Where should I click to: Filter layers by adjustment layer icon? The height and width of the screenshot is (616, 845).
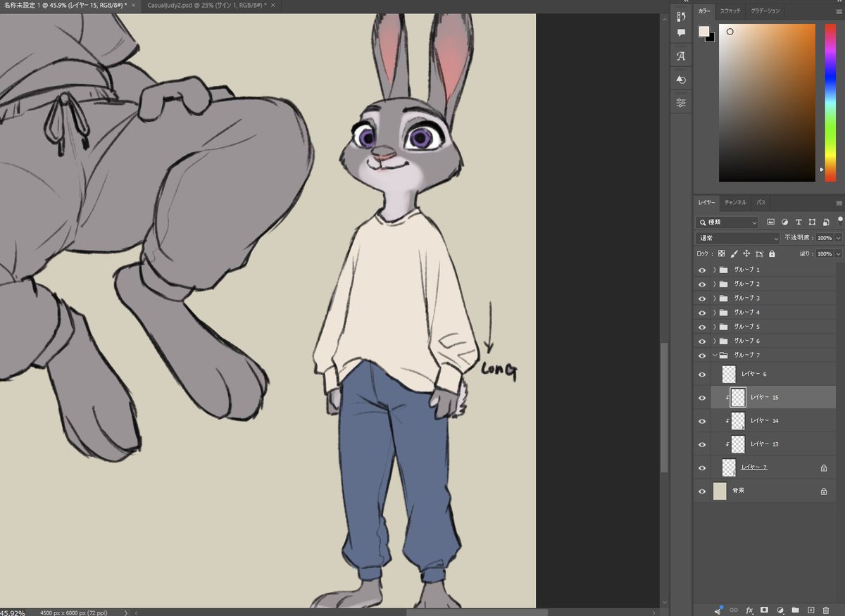point(784,222)
